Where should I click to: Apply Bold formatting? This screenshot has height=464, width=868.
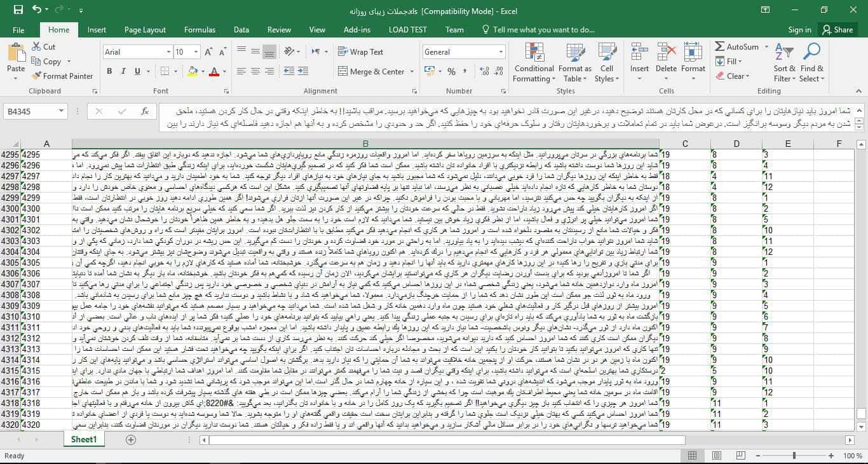pos(109,71)
